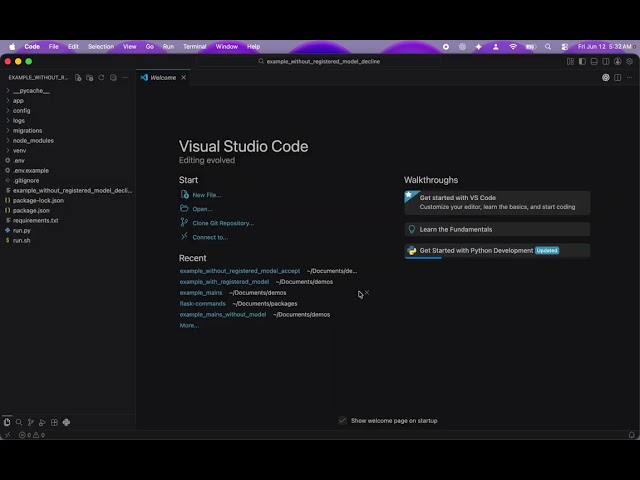Toggle Show welcome page on startup checkbox

(x=342, y=420)
